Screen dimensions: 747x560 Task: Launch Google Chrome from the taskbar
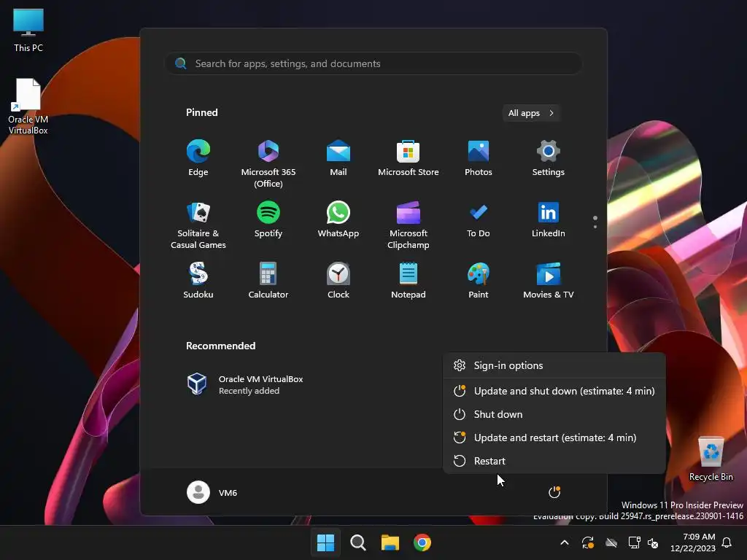pyautogui.click(x=422, y=542)
